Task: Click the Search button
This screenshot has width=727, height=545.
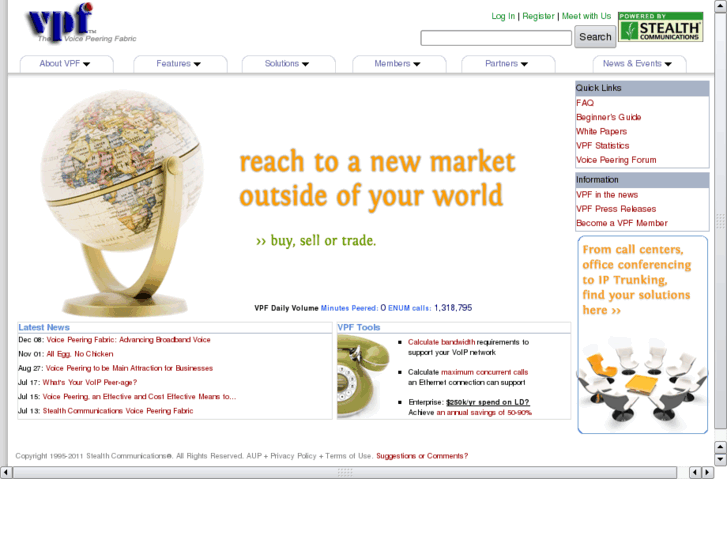Action: click(595, 37)
